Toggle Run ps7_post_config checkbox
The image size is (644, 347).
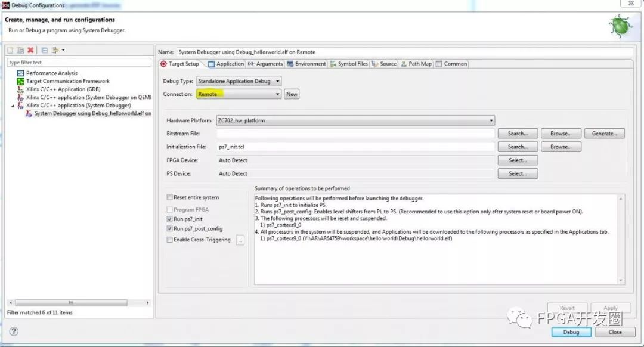[170, 228]
